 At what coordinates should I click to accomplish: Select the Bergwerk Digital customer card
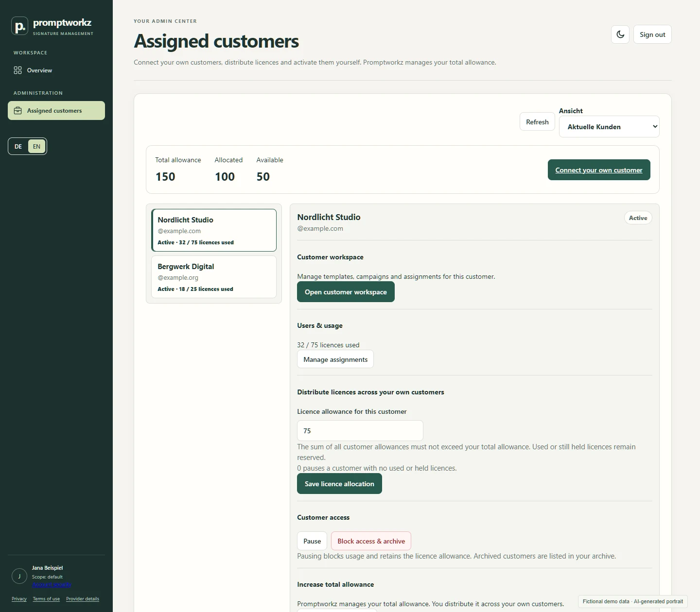coord(214,277)
